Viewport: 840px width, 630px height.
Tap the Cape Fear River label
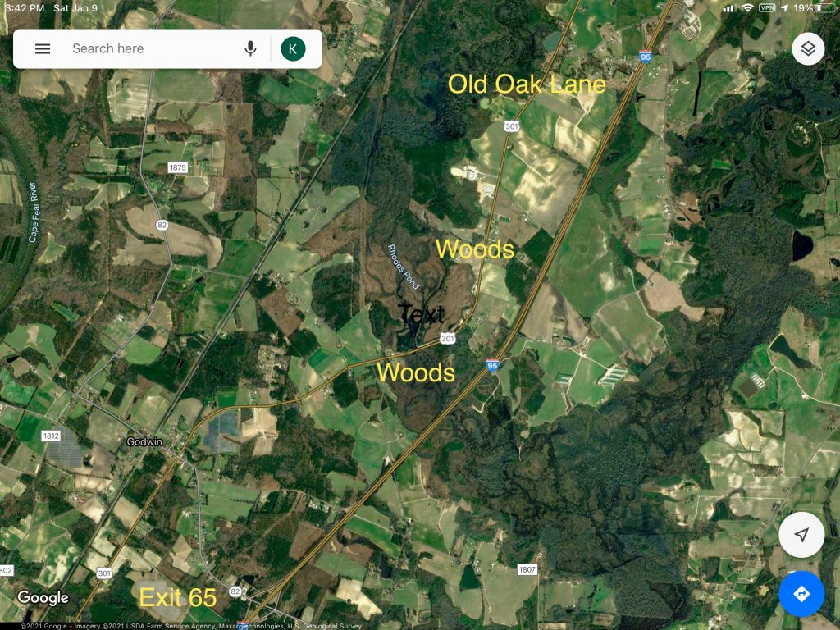pyautogui.click(x=33, y=212)
